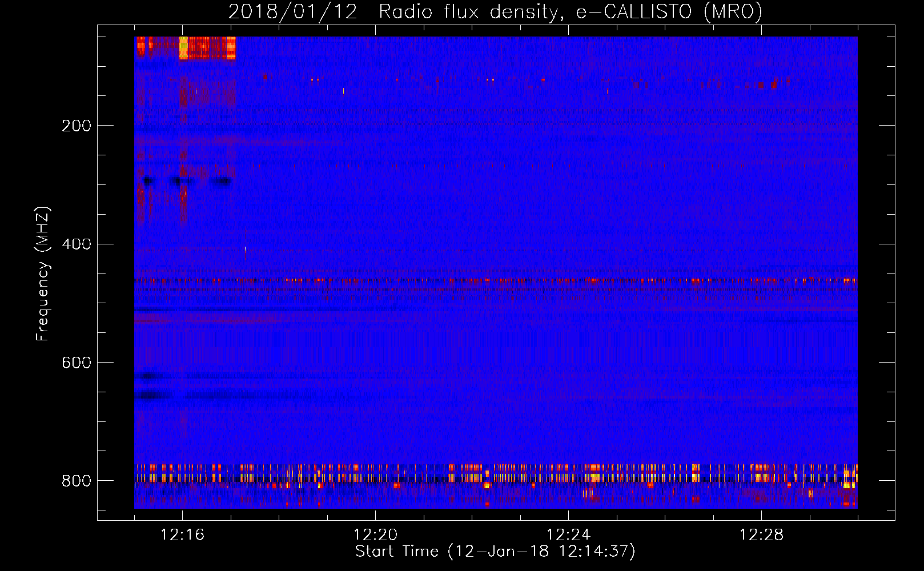Select the "Start Time (12-Jan-18 12:14:37)" axis label
924x571 pixels.
click(495, 552)
